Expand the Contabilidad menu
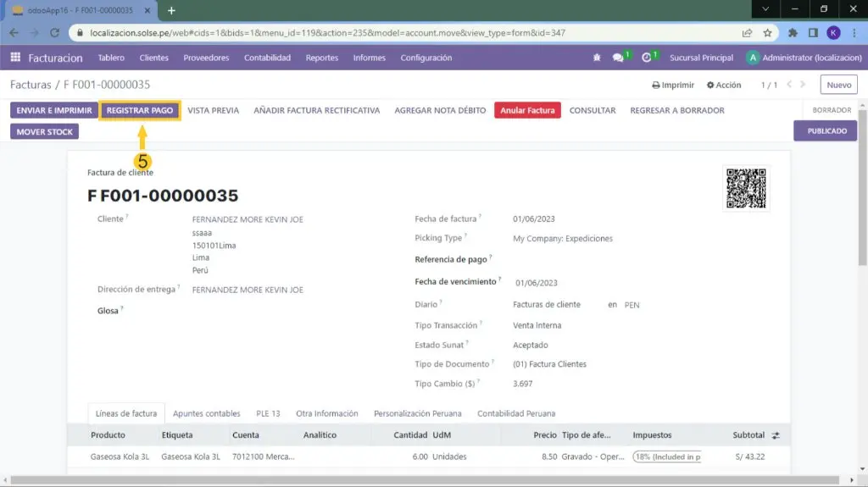Viewport: 868px width, 487px height. tap(267, 58)
